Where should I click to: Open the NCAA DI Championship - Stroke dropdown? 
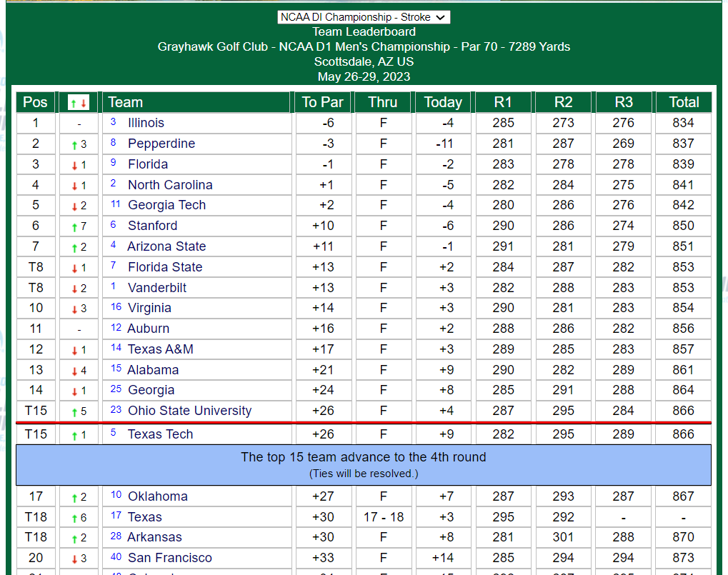click(364, 17)
